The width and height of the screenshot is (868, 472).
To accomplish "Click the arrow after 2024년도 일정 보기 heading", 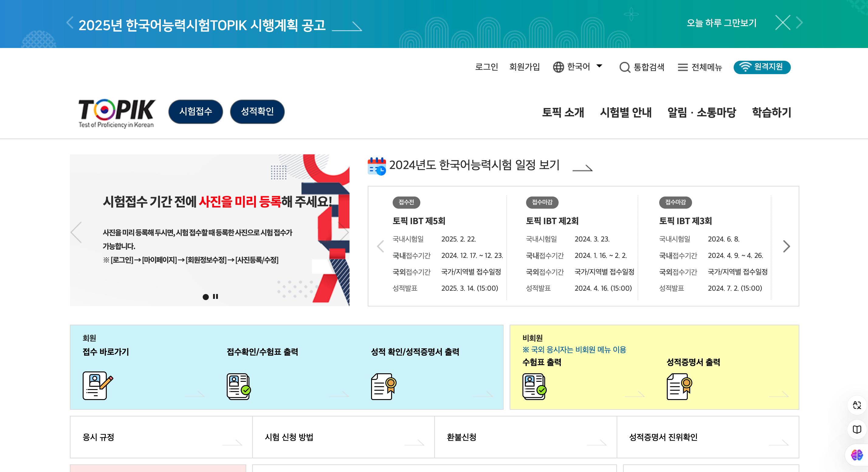I will 582,168.
